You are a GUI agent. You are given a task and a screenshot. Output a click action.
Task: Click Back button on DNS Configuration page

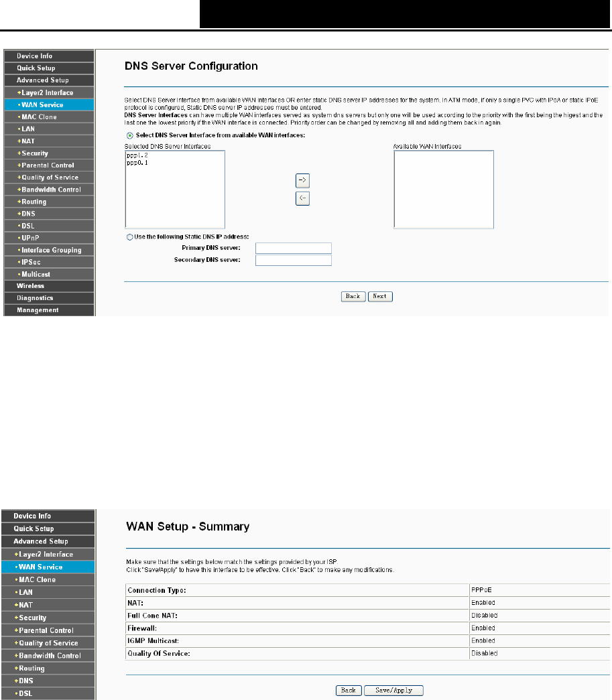tap(353, 297)
